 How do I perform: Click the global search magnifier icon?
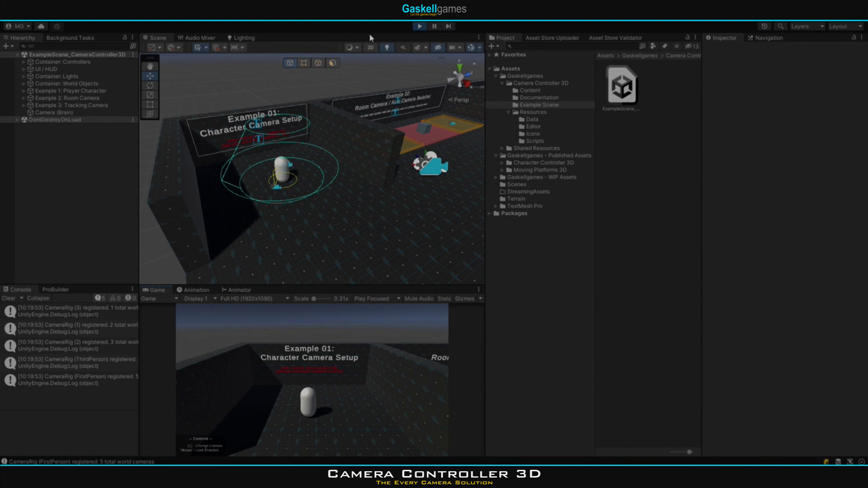(780, 26)
